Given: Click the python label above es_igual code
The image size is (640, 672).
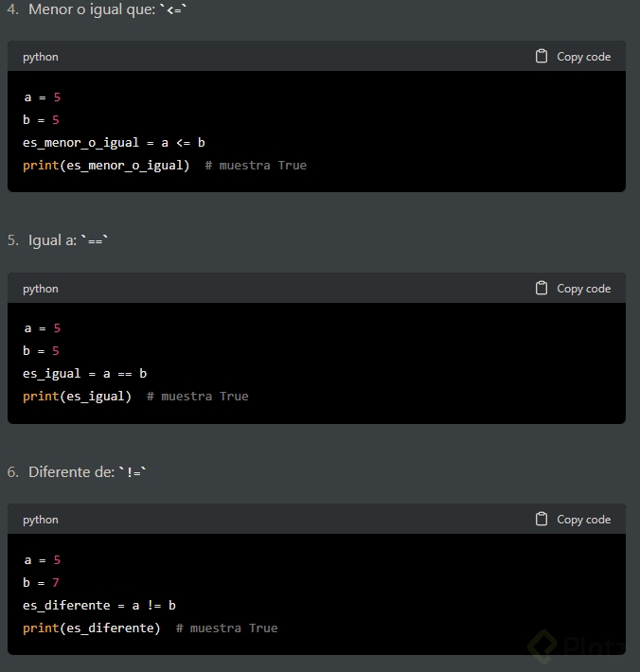Looking at the screenshot, I should 41,289.
